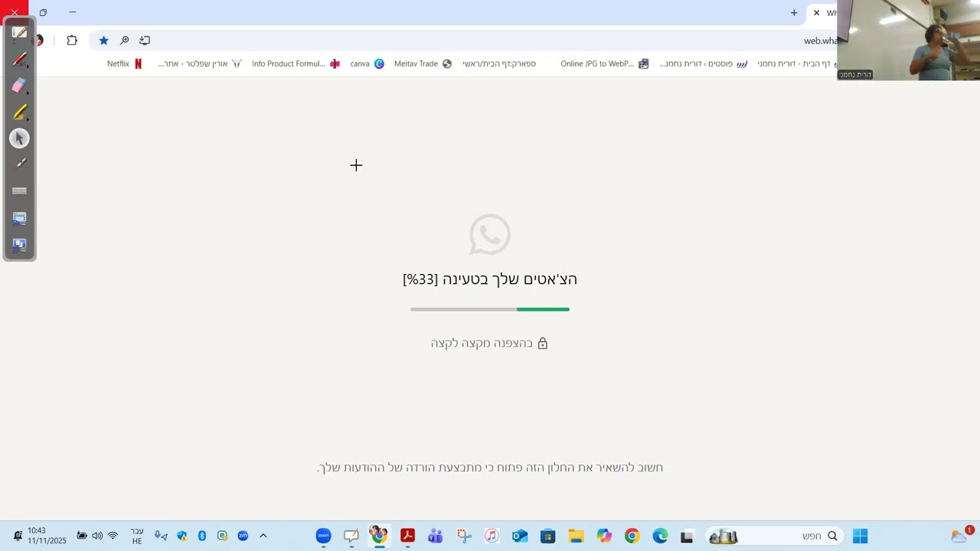Choose the screen region capture tool
Viewport: 980px width, 551px height.
click(x=19, y=218)
